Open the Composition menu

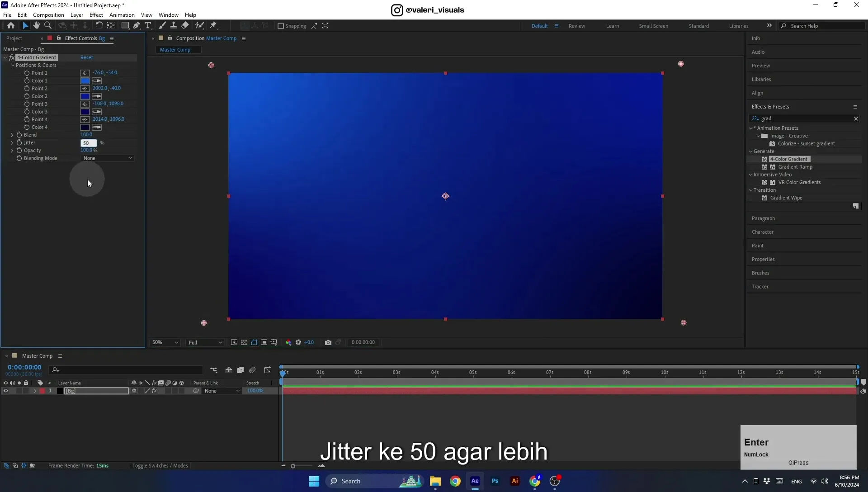pos(48,15)
